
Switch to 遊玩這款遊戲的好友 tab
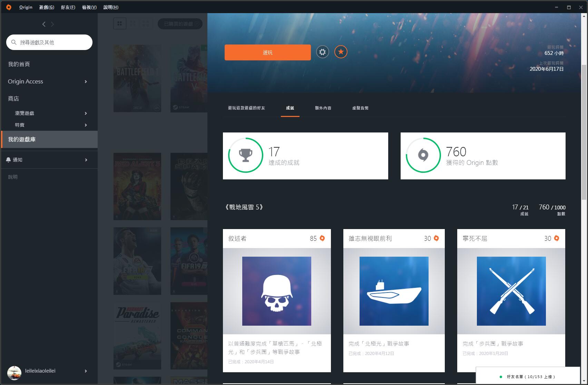click(246, 108)
